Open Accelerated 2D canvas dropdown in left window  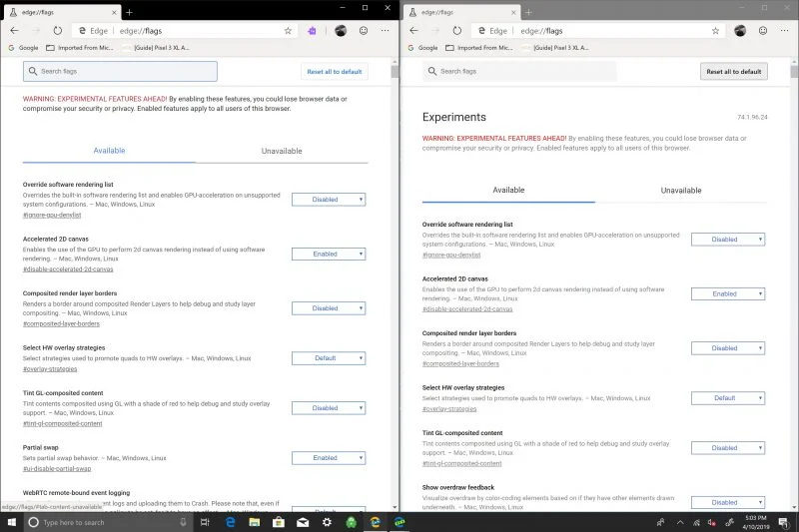pyautogui.click(x=329, y=255)
